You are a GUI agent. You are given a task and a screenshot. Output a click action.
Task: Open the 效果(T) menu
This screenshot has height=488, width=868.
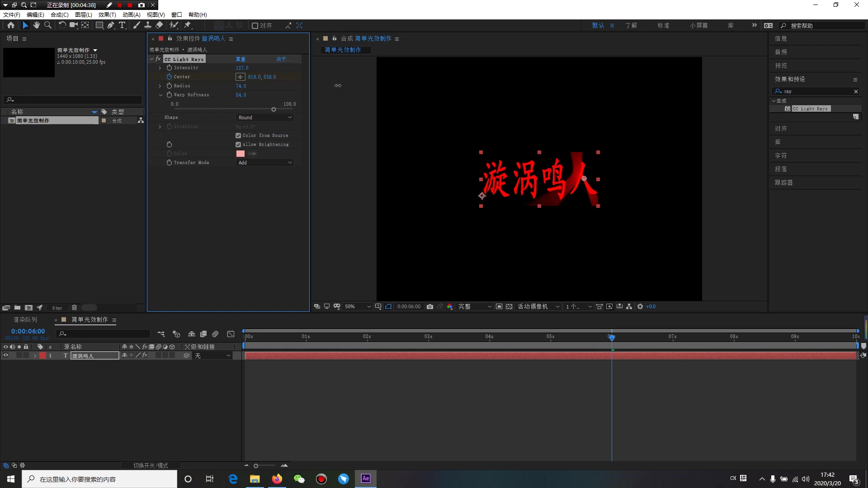[106, 14]
